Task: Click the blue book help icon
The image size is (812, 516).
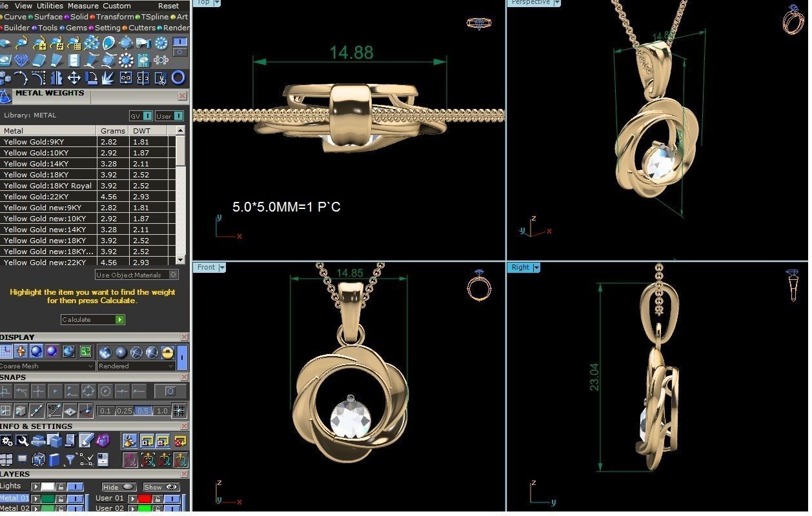Action: point(54,460)
